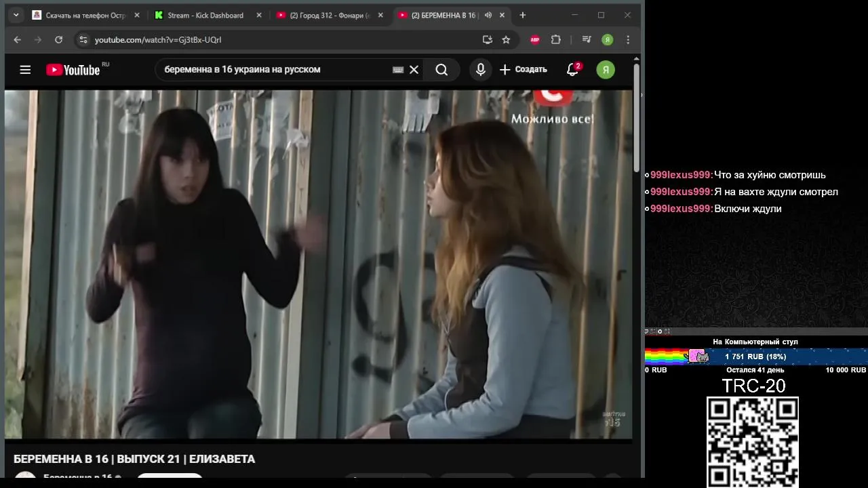Open the on-screen keyboard in search box

(398, 70)
